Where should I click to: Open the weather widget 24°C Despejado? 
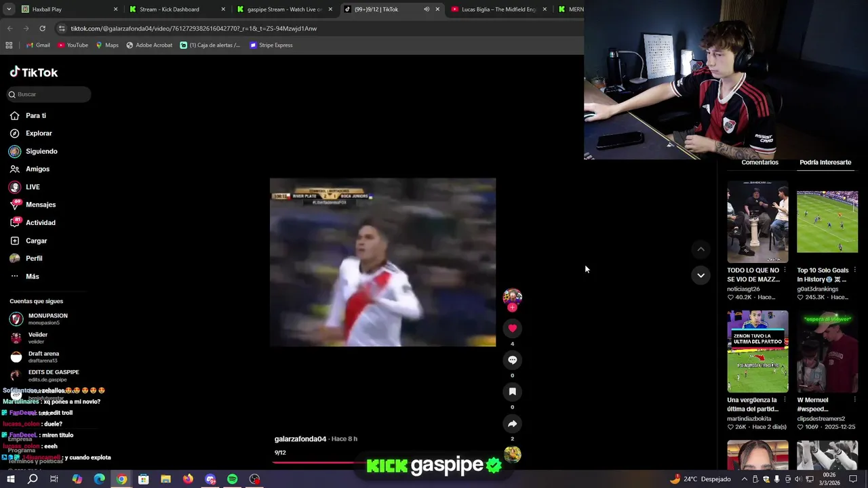click(700, 479)
